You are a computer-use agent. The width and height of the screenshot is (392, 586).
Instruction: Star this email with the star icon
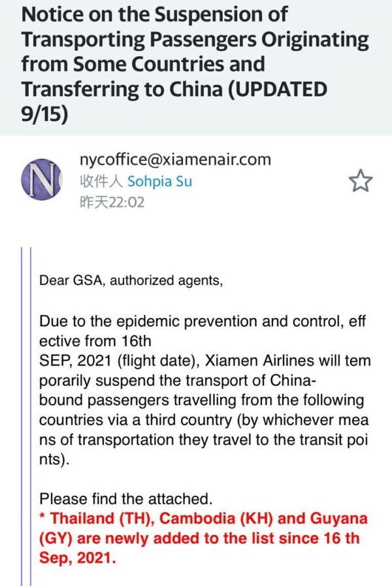tap(361, 181)
